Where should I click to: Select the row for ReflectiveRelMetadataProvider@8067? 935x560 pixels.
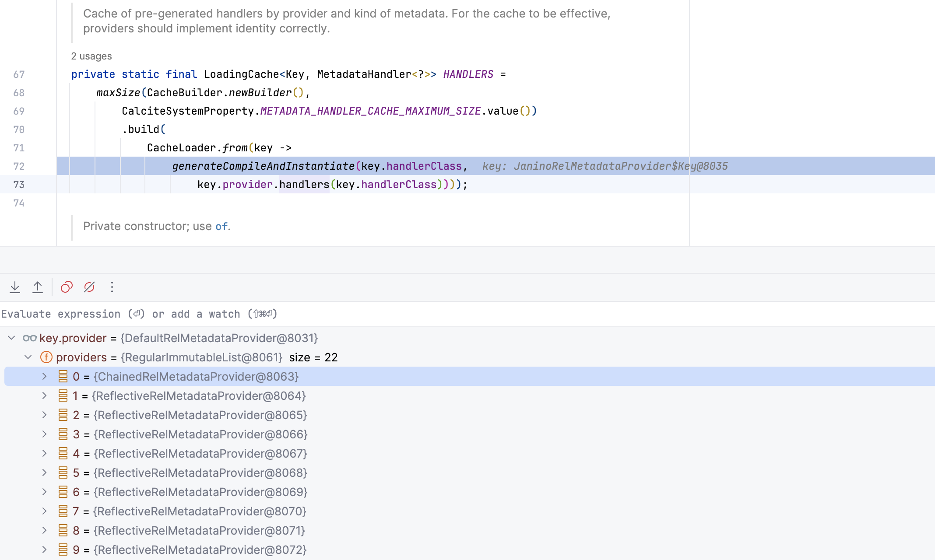(200, 454)
